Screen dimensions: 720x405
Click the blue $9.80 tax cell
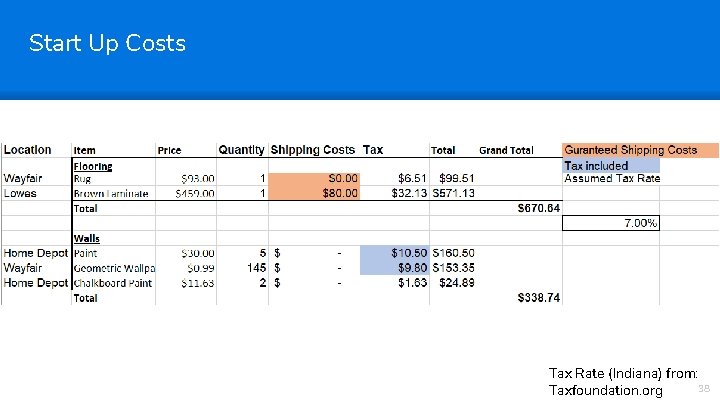tap(396, 268)
